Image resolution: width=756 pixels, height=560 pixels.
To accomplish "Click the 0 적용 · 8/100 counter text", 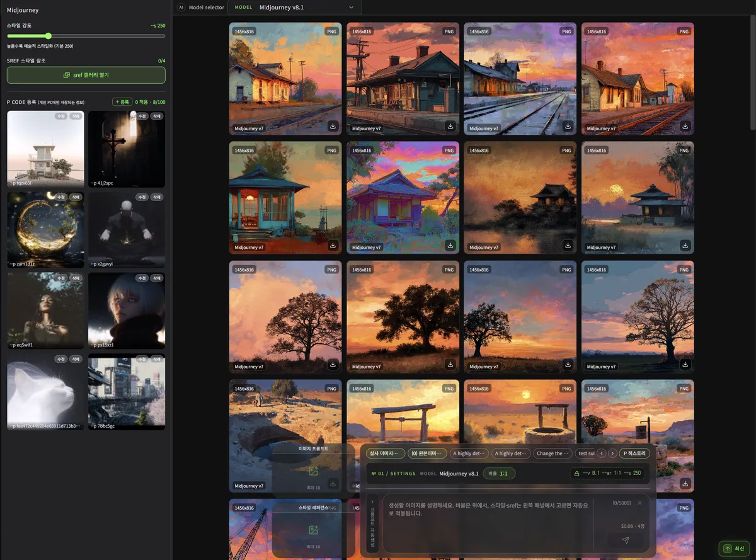I will coord(151,102).
